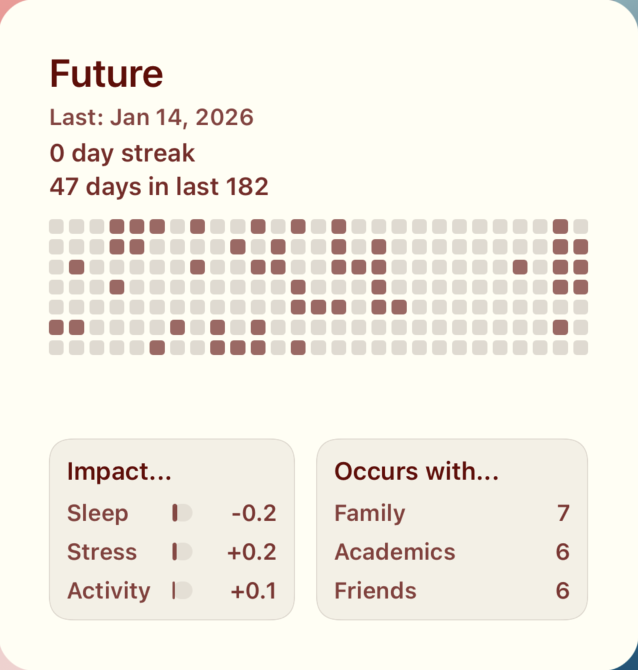Click the Stress +0.2 value
638x670 pixels.
coord(252,552)
